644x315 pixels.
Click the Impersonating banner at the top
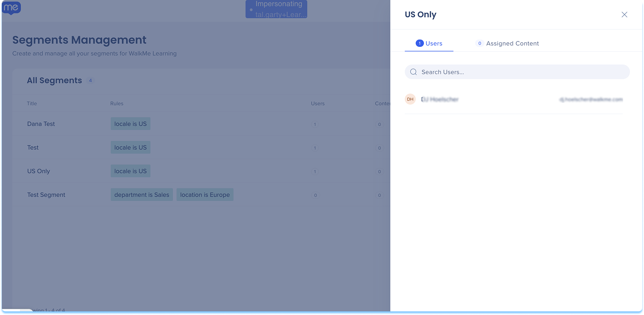click(x=276, y=9)
